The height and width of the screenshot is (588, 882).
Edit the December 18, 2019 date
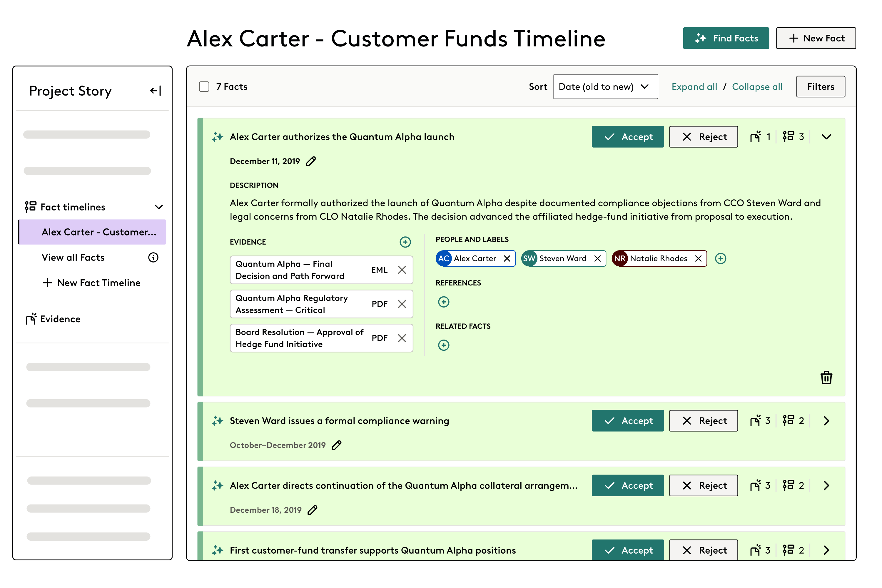(x=312, y=510)
